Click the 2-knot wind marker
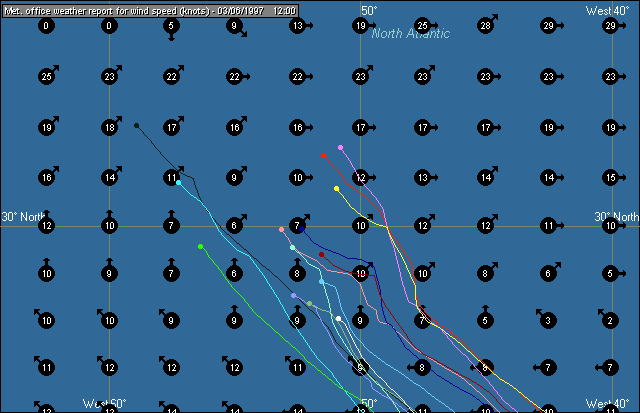This screenshot has width=640, height=413. tap(610, 320)
